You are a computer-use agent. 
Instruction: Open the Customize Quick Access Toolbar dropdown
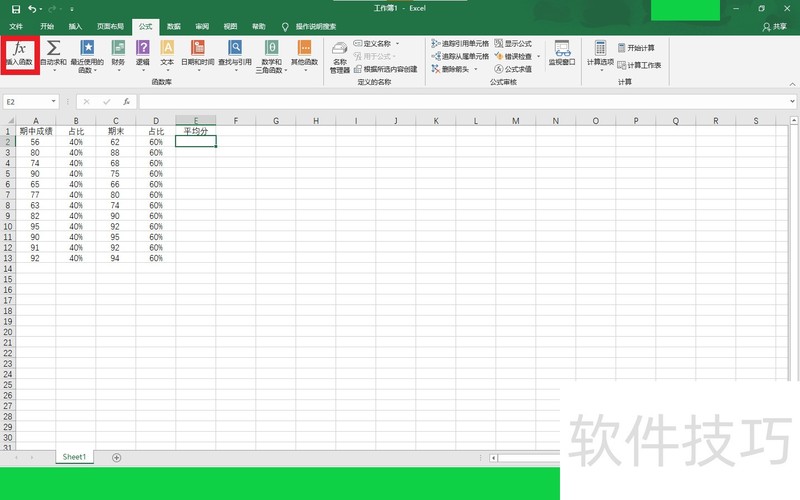(72, 9)
